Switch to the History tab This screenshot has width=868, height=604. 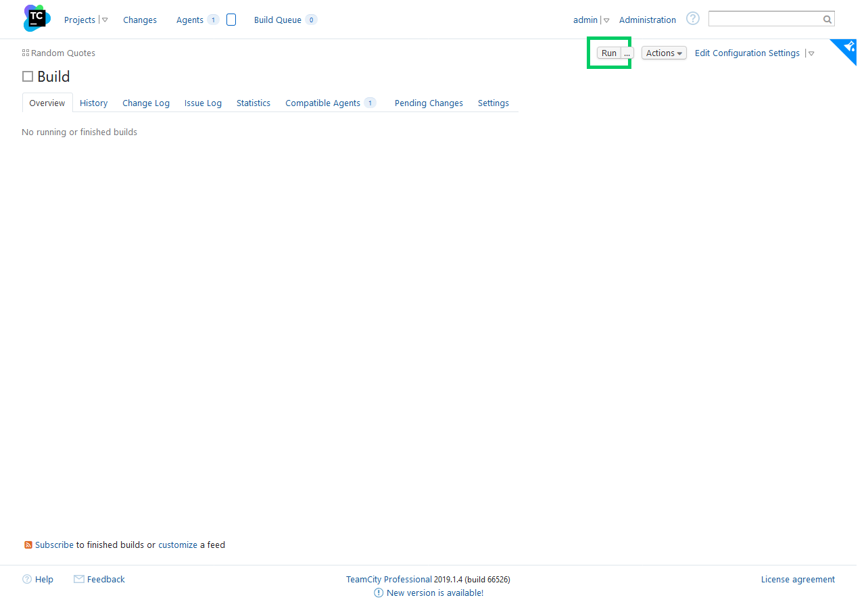(x=93, y=103)
